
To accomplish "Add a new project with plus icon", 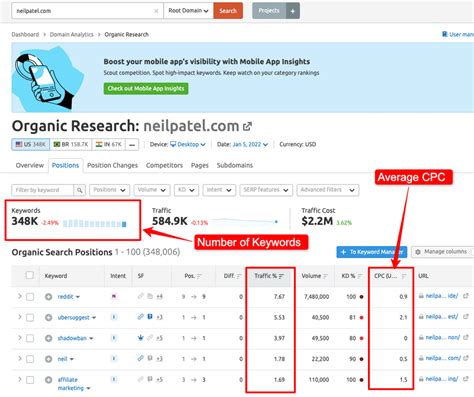I will [293, 11].
